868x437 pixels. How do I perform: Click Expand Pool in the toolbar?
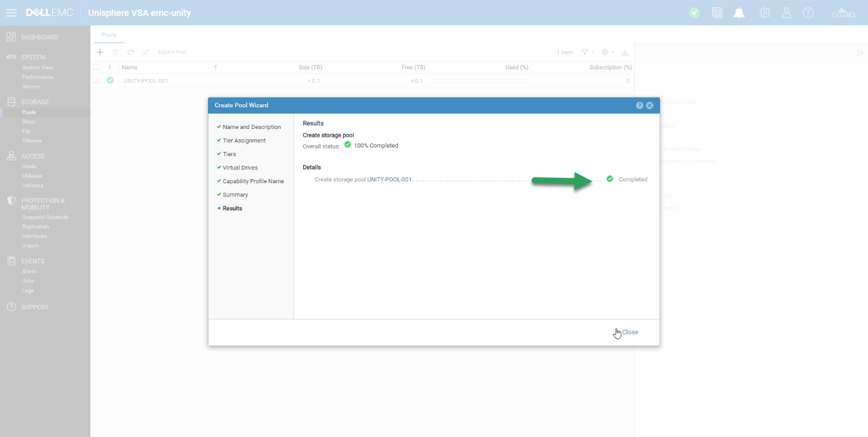[172, 52]
